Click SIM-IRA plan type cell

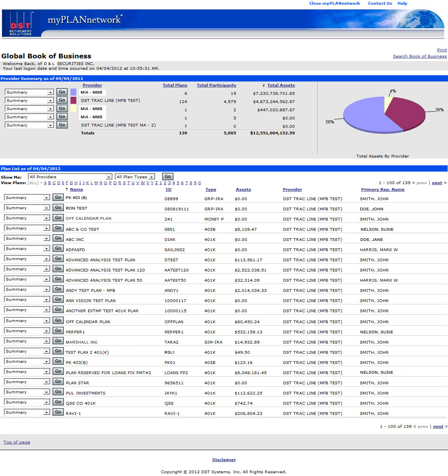213,342
